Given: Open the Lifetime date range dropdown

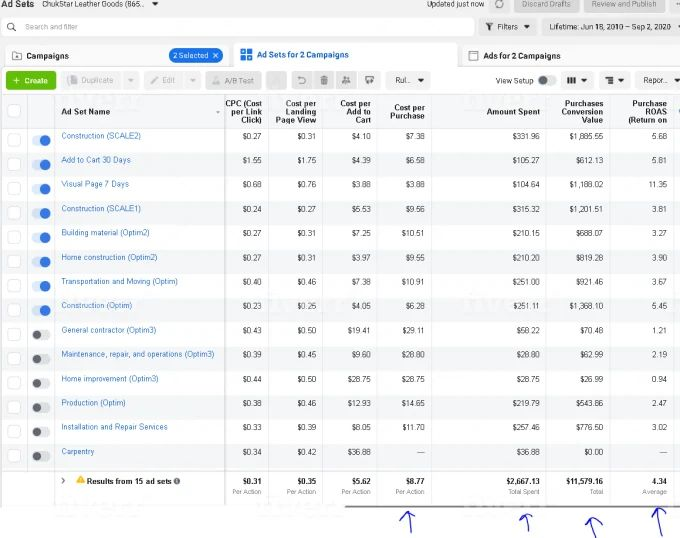Looking at the screenshot, I should [x=611, y=27].
